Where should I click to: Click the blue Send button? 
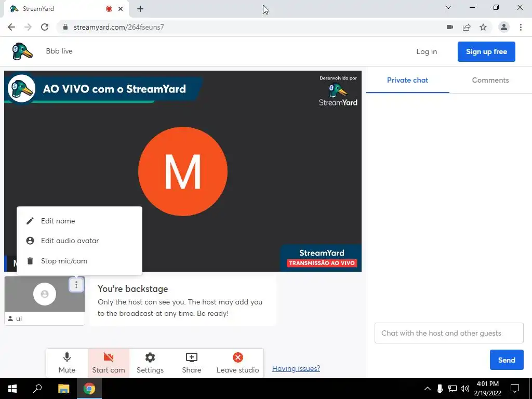(507, 360)
